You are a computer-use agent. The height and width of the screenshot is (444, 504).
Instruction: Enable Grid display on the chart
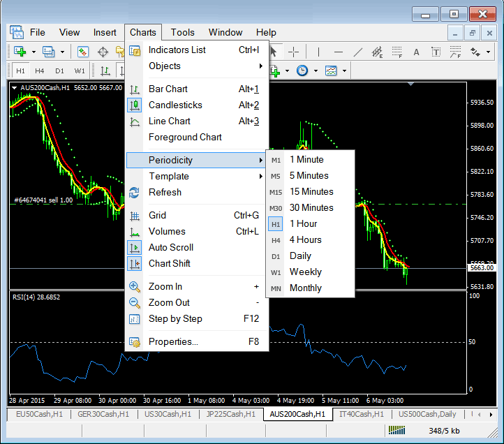coord(157,216)
